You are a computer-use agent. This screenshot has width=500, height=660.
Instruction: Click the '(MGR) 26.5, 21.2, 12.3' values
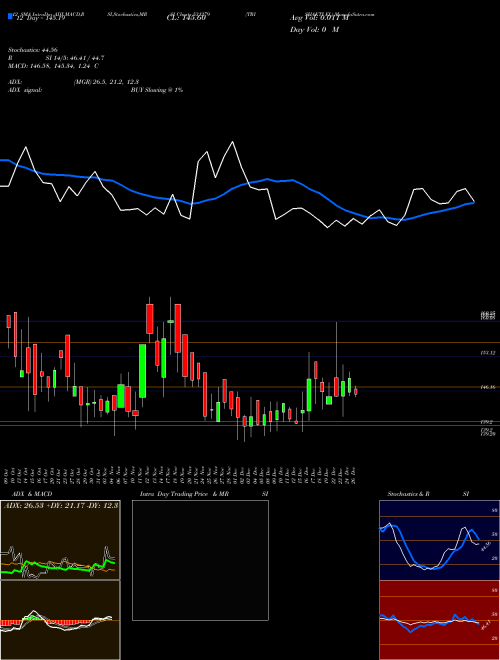106,82
